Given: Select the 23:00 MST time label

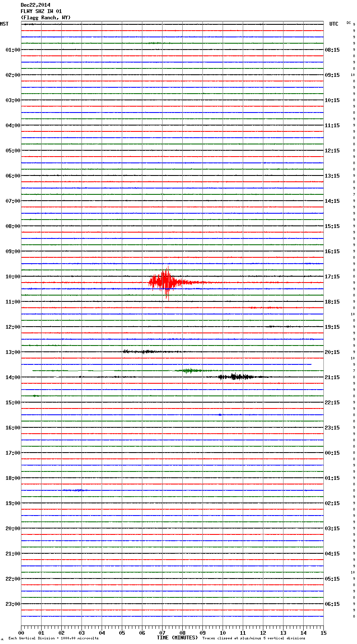Looking at the screenshot, I should pyautogui.click(x=13, y=604).
